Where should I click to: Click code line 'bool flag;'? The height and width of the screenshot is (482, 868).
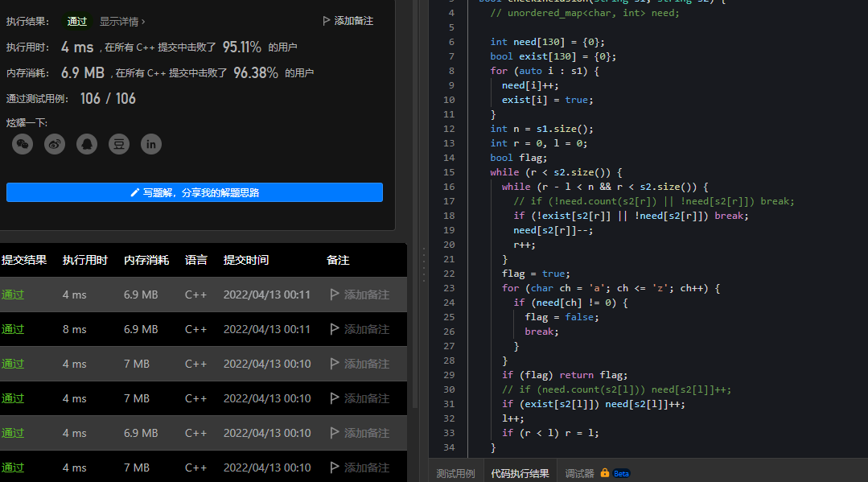518,158
